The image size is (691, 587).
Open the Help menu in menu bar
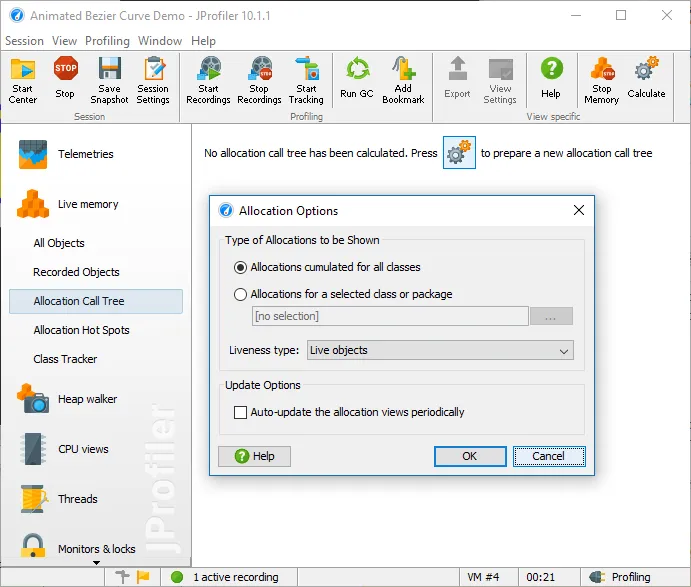click(x=203, y=41)
